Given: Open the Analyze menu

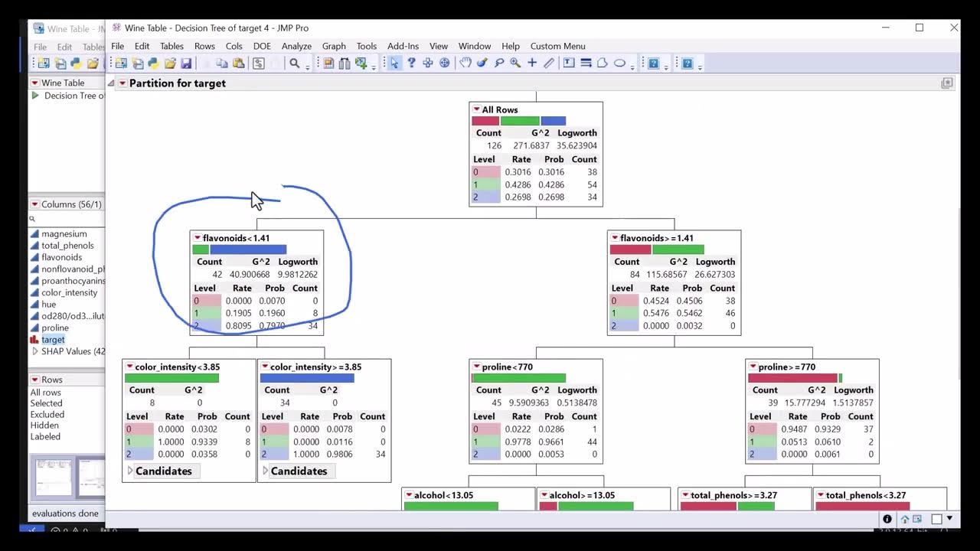Looking at the screenshot, I should 296,46.
